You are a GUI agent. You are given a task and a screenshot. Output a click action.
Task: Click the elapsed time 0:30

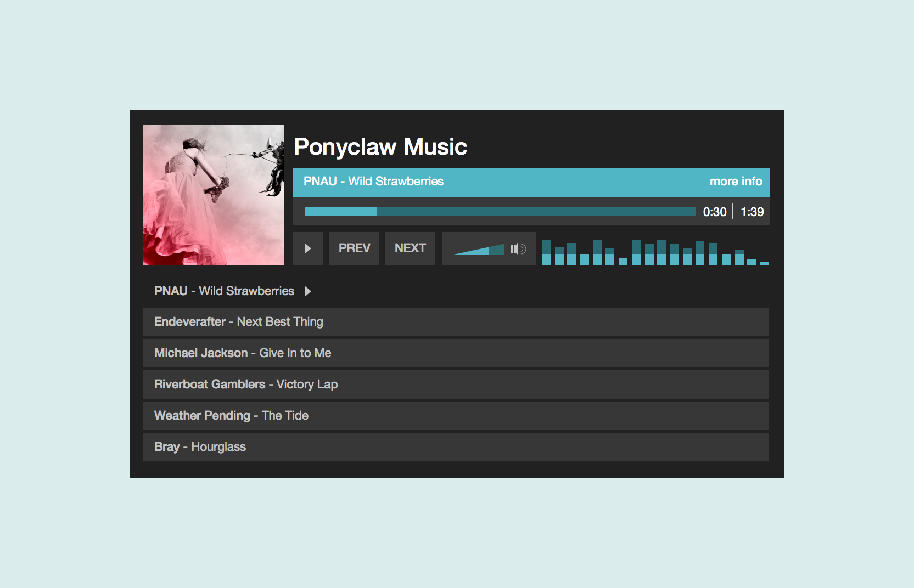pyautogui.click(x=715, y=212)
